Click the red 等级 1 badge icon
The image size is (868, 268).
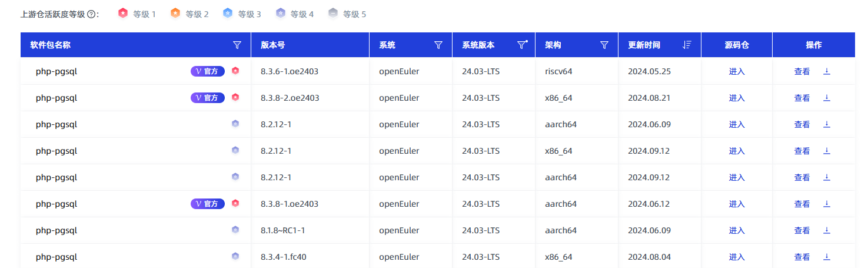(122, 13)
